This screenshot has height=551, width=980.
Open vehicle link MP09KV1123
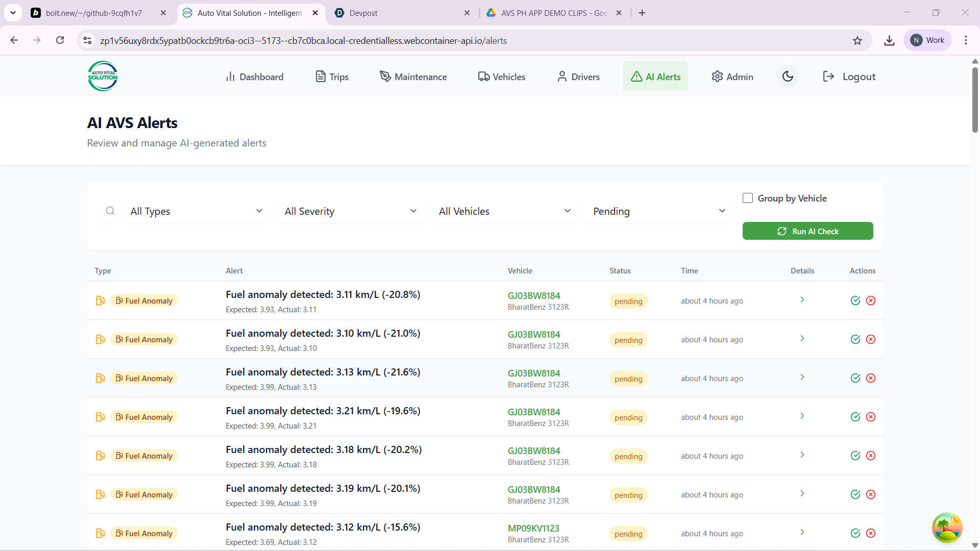click(x=533, y=528)
